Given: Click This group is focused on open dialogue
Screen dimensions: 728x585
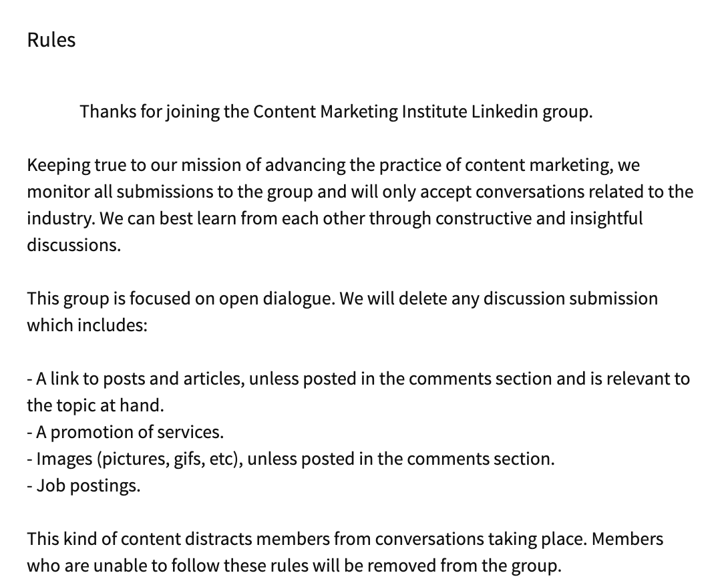Looking at the screenshot, I should (x=181, y=299).
